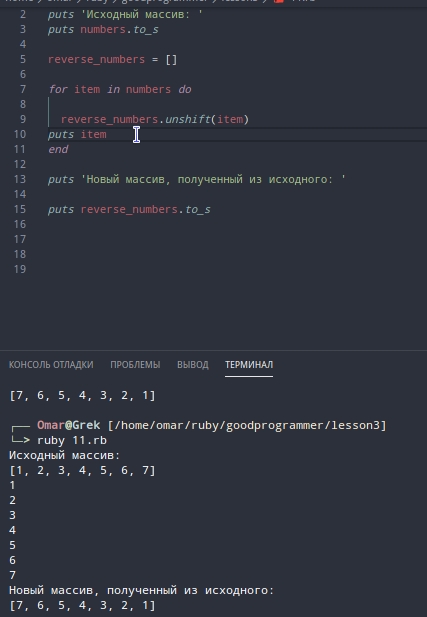
Task: Click line number 14 in the gutter
Action: (20, 194)
